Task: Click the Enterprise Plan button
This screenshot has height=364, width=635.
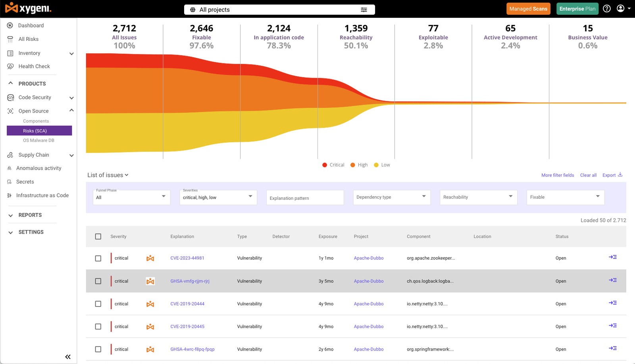Action: 577,9
